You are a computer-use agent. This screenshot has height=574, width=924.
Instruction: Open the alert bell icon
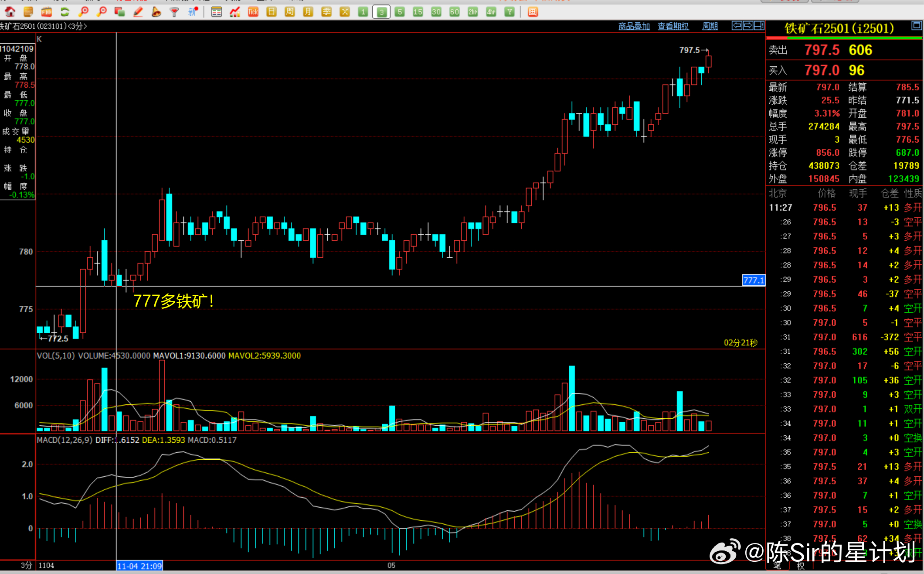pyautogui.click(x=156, y=12)
